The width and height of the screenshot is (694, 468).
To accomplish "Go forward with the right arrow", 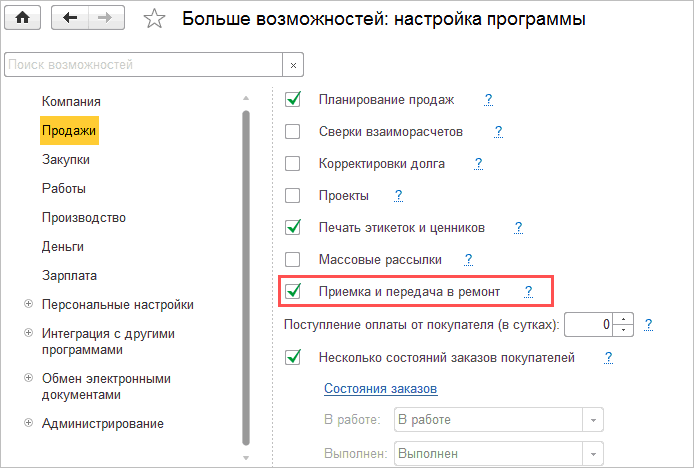I will (x=106, y=19).
